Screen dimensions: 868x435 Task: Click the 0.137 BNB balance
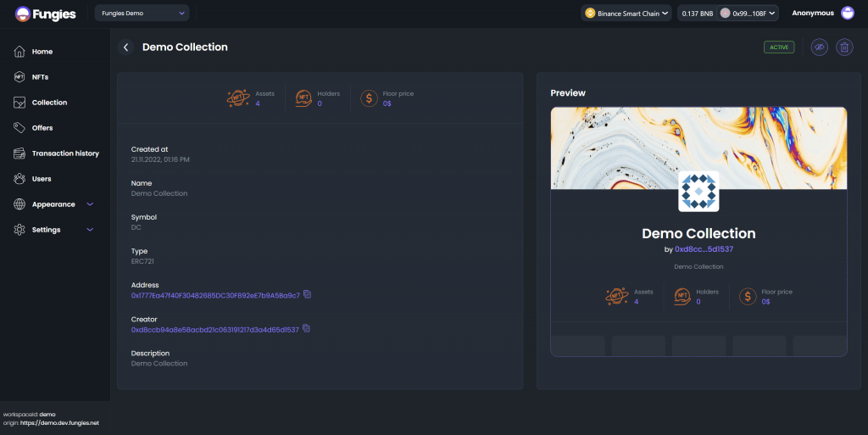pos(697,14)
